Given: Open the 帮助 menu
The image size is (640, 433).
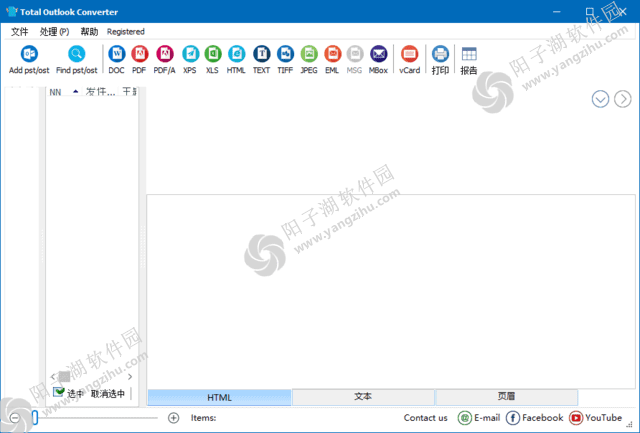Looking at the screenshot, I should click(x=89, y=31).
